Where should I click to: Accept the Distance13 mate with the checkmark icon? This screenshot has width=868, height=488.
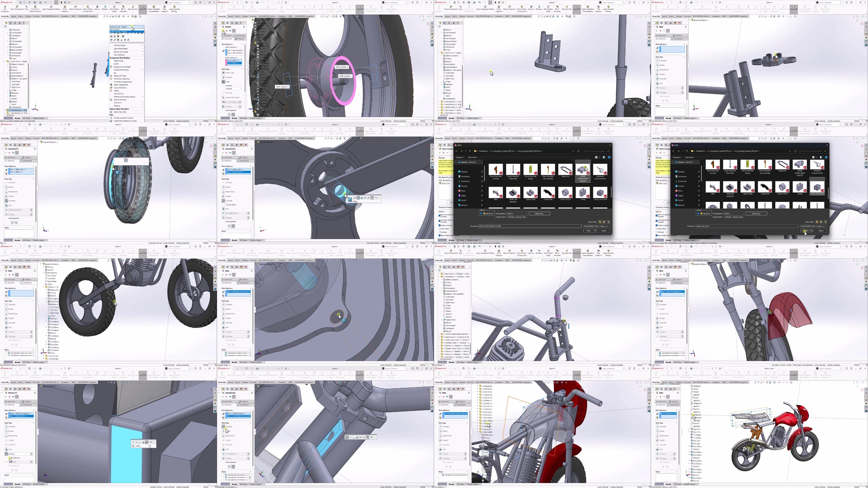click(6, 397)
